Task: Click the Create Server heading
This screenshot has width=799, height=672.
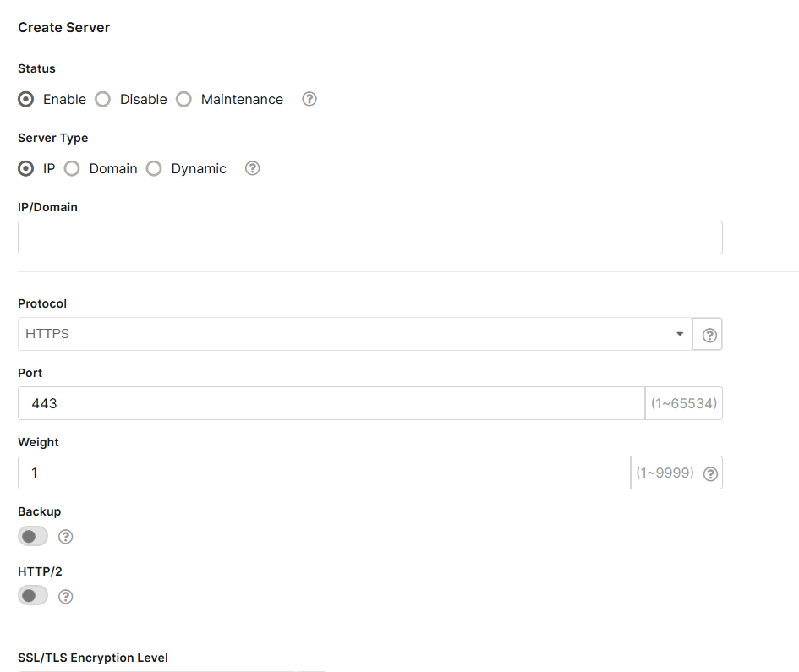Action: coord(64,27)
